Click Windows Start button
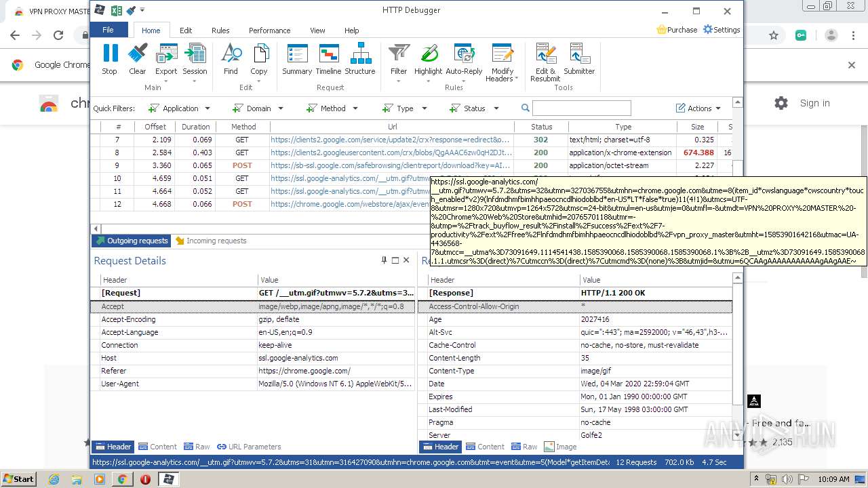 tap(18, 479)
